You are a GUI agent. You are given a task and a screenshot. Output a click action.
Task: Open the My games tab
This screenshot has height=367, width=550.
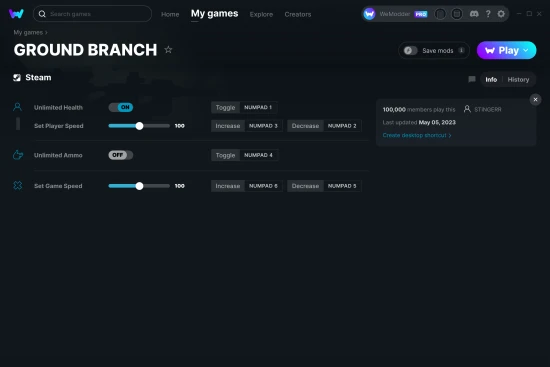214,14
